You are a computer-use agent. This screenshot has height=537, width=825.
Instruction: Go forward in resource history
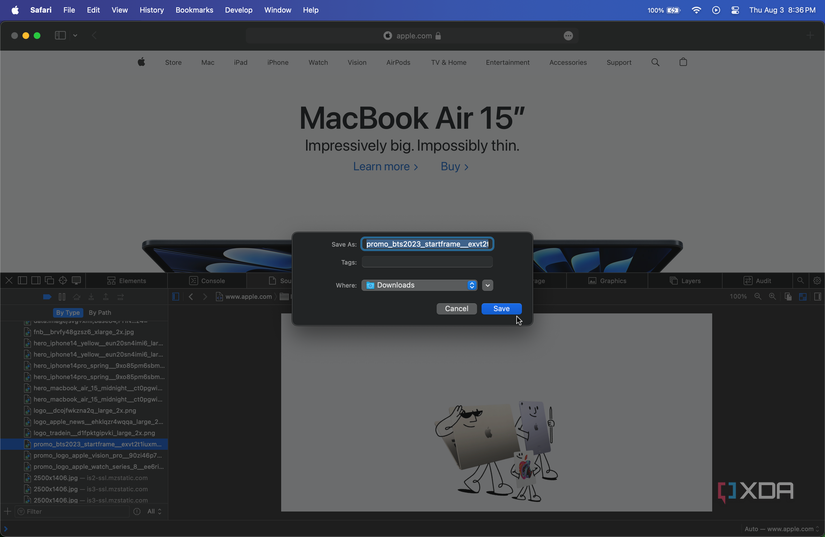(205, 297)
